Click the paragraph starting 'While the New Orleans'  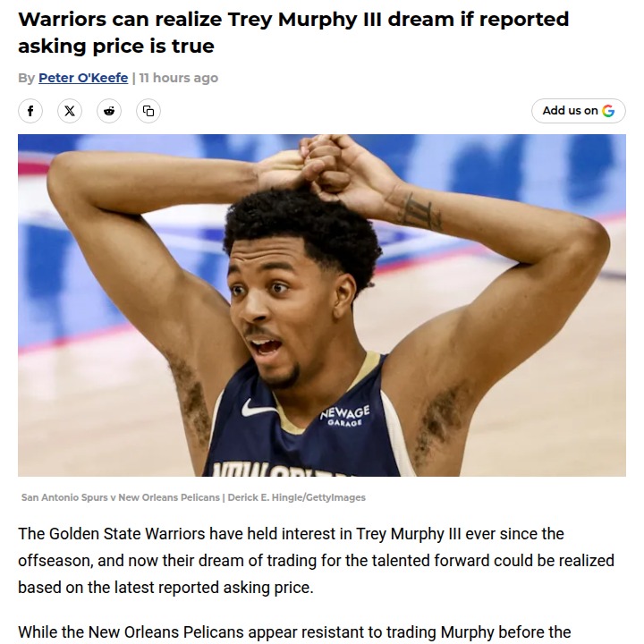coord(294,632)
